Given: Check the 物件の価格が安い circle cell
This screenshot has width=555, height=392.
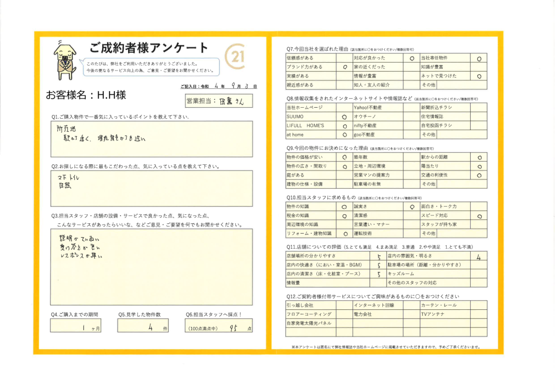Looking at the screenshot, I should pyautogui.click(x=344, y=157).
